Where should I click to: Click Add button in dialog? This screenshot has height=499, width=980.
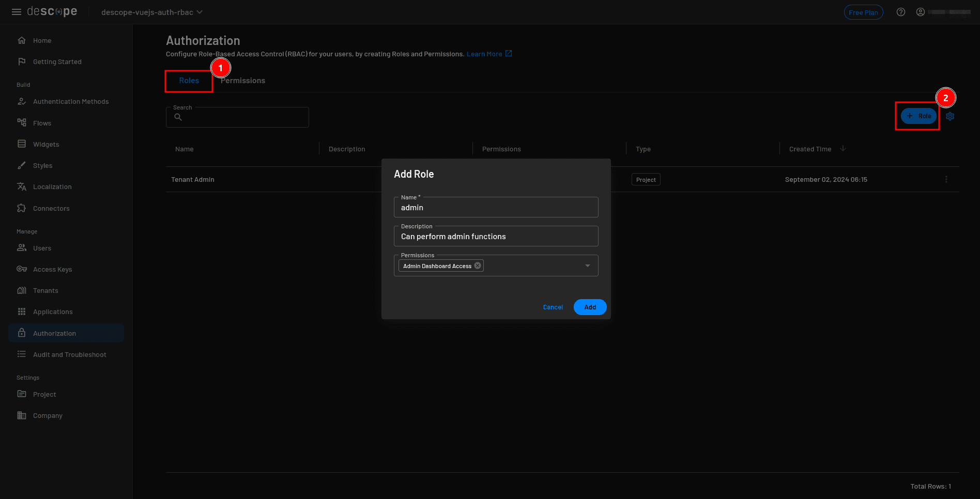pyautogui.click(x=590, y=307)
